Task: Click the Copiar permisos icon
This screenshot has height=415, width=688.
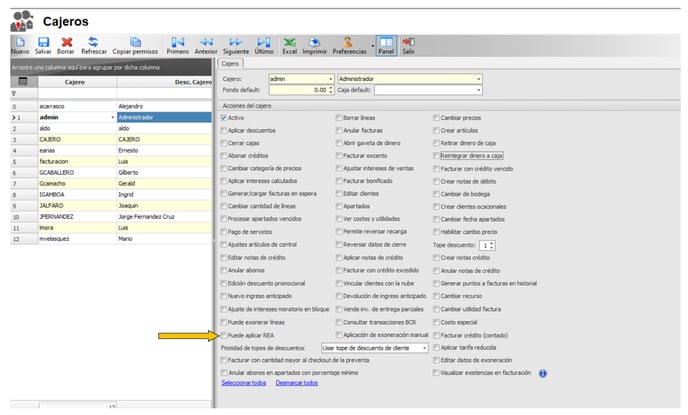Action: [x=135, y=46]
